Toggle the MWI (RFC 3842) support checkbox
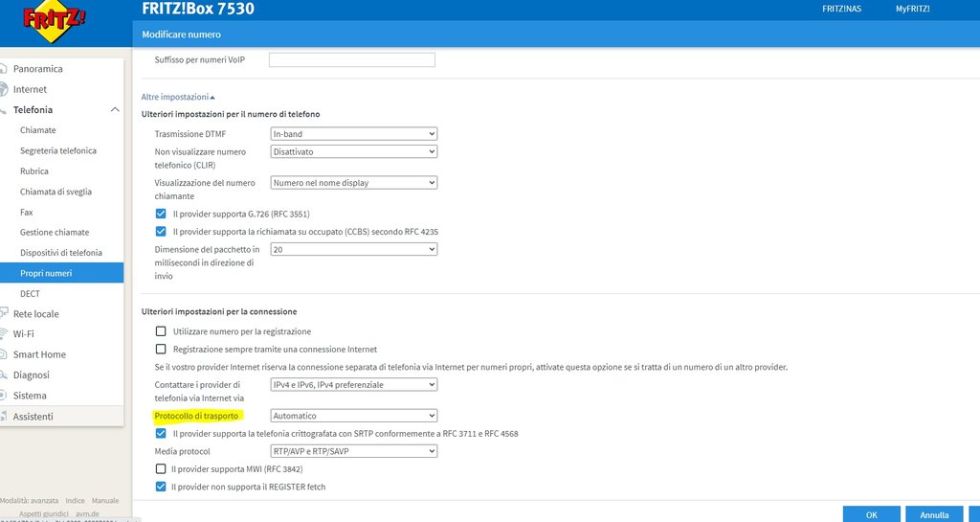Image resolution: width=980 pixels, height=522 pixels. coord(161,469)
